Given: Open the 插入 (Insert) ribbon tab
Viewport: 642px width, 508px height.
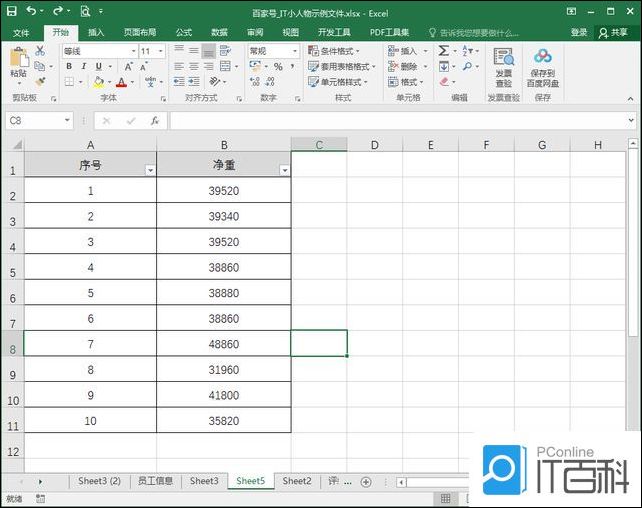Looking at the screenshot, I should [x=96, y=32].
